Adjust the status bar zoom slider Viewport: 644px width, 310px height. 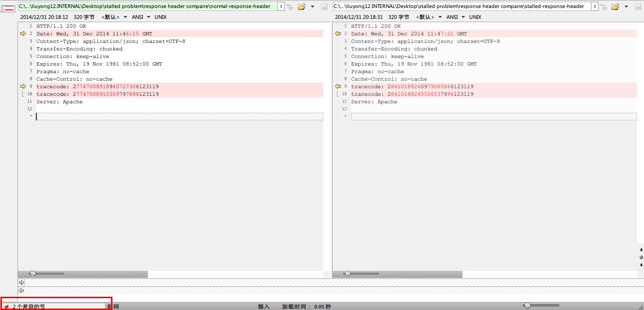[541, 306]
